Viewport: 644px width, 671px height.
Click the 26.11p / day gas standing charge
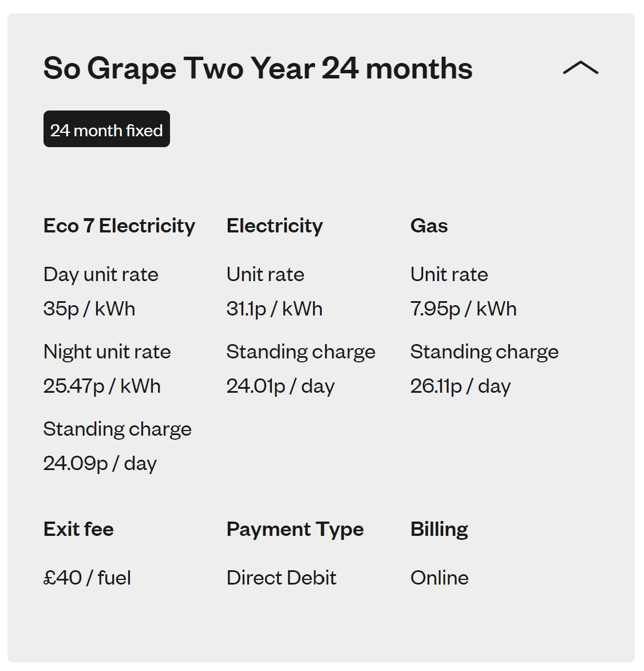coord(460,387)
